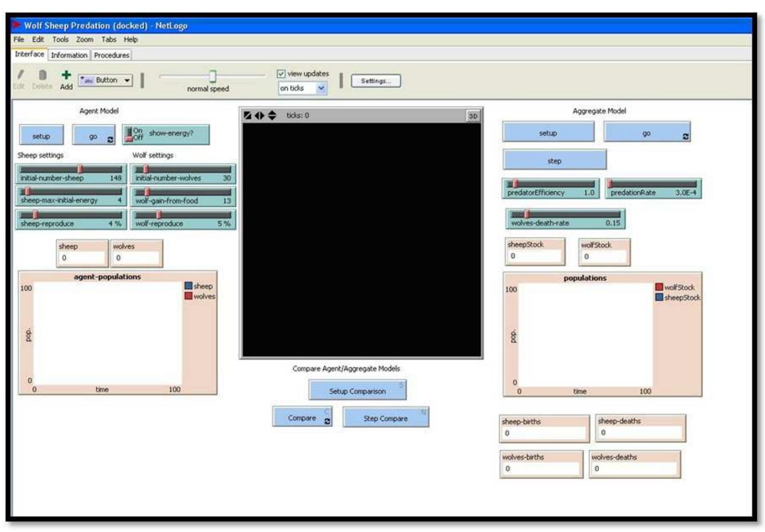Click the predatorEfficiency slider

(551, 188)
